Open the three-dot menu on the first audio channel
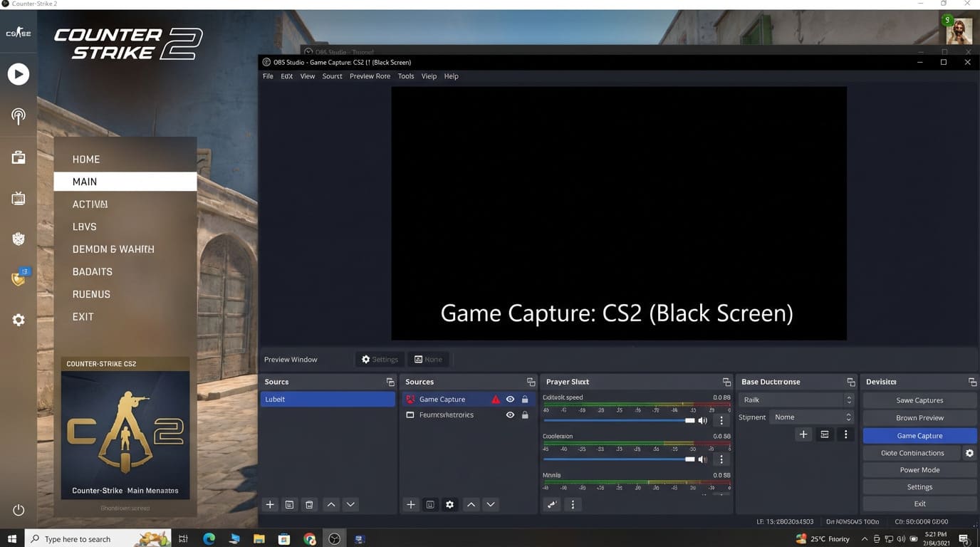Viewport: 980px width, 547px height. [721, 420]
